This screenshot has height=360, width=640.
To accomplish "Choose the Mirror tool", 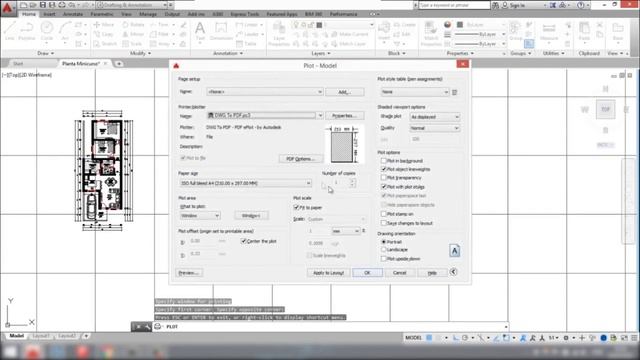I will (133, 34).
